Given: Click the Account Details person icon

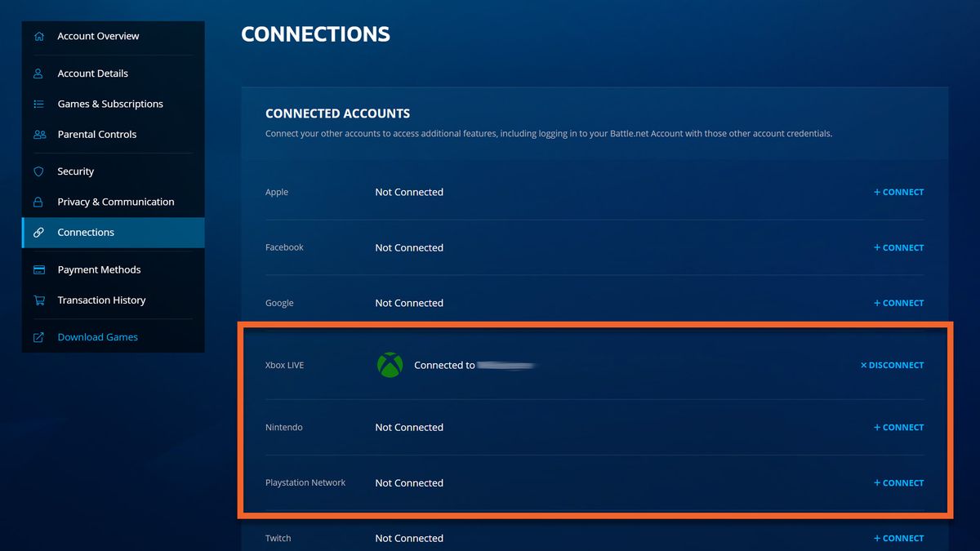Looking at the screenshot, I should 38,73.
